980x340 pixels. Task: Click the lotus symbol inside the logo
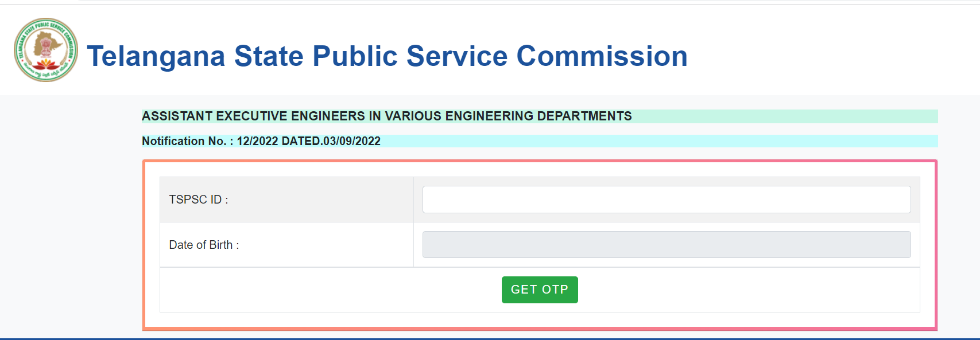[x=45, y=64]
